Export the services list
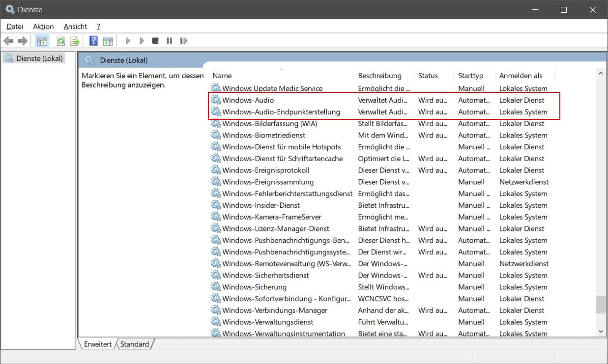 coord(75,40)
